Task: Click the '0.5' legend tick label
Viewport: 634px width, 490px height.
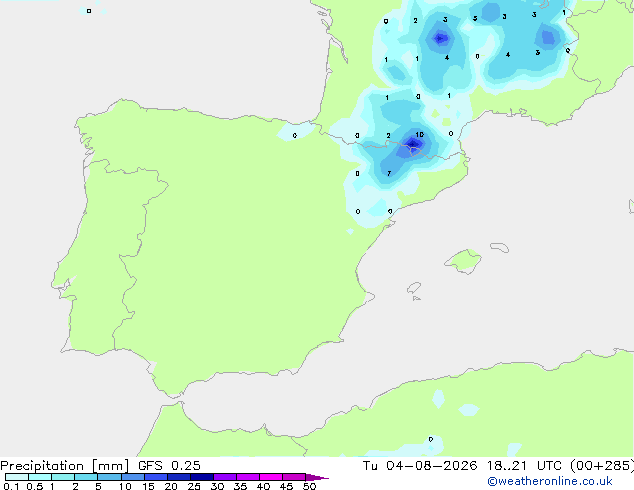Action: point(35,486)
